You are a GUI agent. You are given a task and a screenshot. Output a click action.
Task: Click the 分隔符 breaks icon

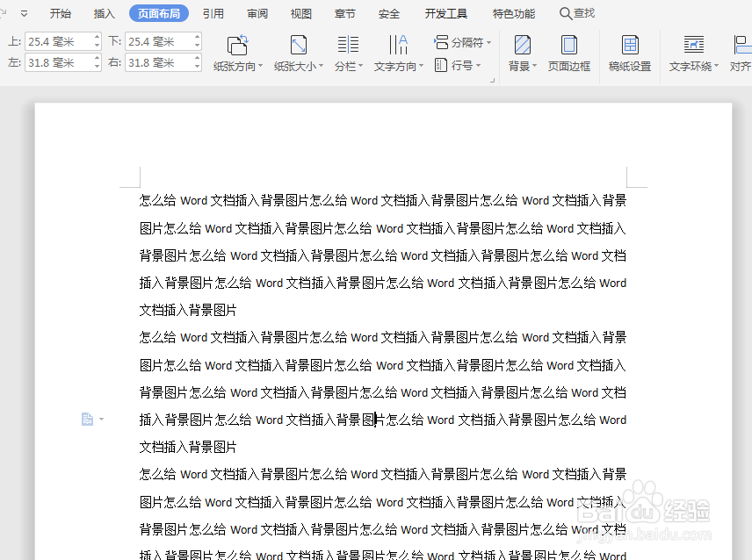(441, 42)
